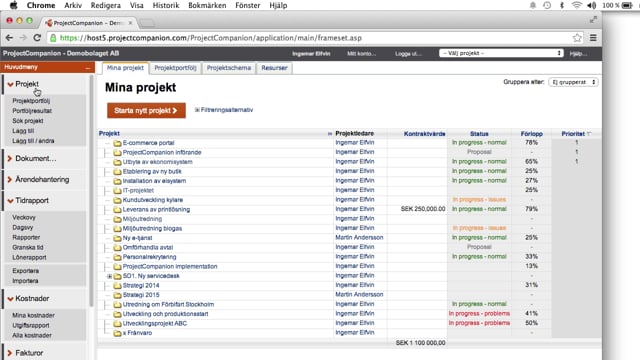Click folder icon of E-commerce portal
640x360 pixels.
(118, 143)
